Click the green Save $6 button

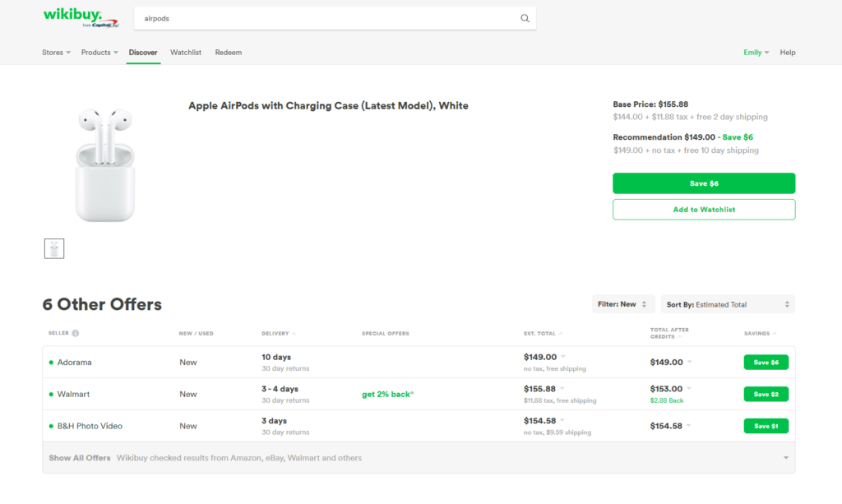704,183
